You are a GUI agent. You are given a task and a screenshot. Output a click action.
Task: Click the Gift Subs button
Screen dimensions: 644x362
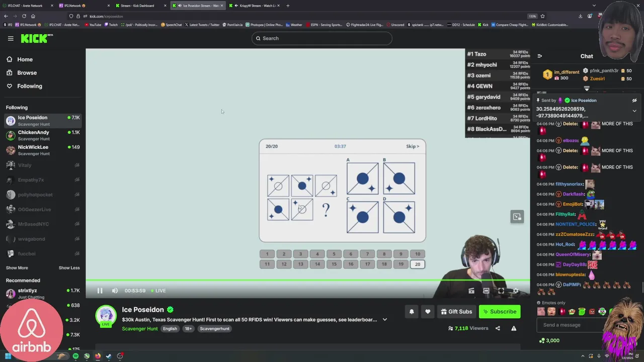point(456,312)
